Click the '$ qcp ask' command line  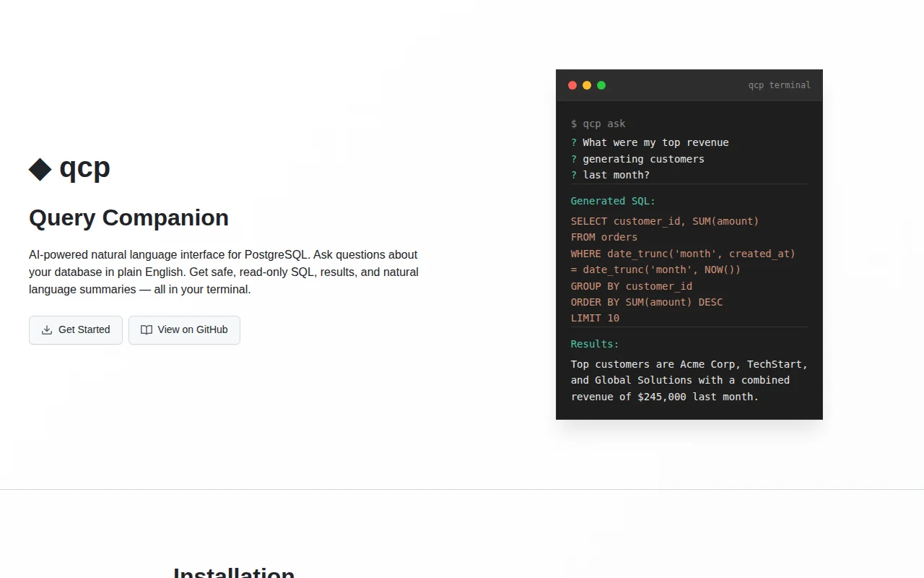coord(598,124)
